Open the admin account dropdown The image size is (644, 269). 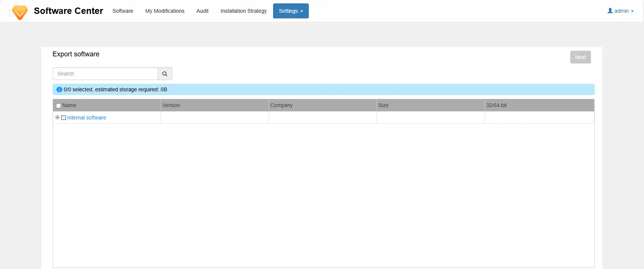coord(621,11)
